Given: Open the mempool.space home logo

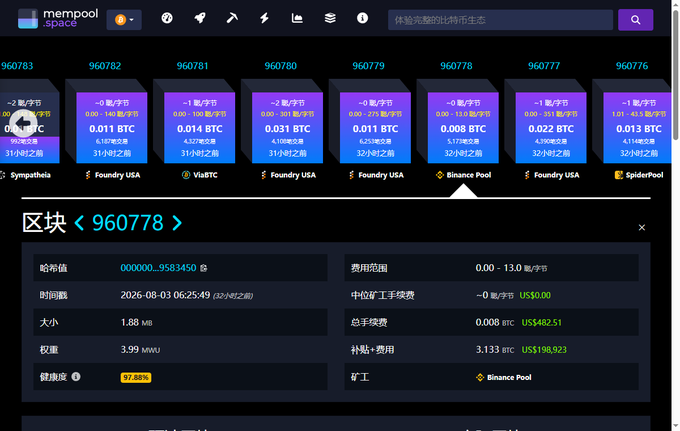Looking at the screenshot, I should point(58,19).
